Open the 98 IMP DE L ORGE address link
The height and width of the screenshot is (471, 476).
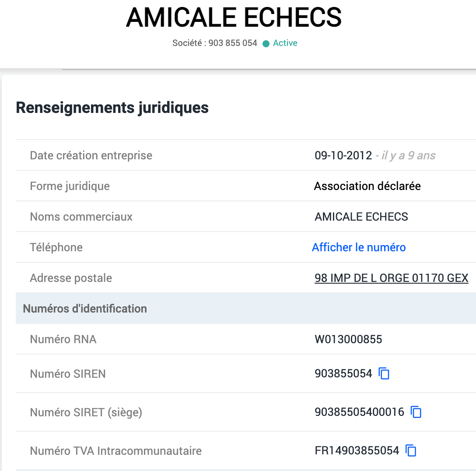(391, 278)
